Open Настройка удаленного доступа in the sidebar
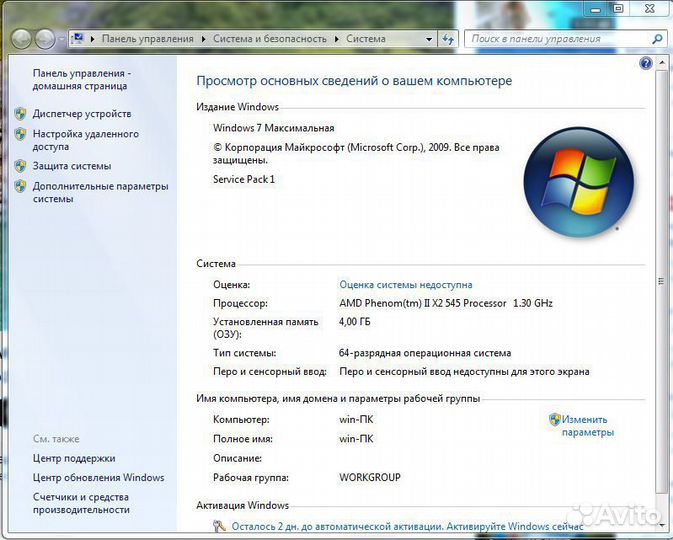 pyautogui.click(x=85, y=140)
